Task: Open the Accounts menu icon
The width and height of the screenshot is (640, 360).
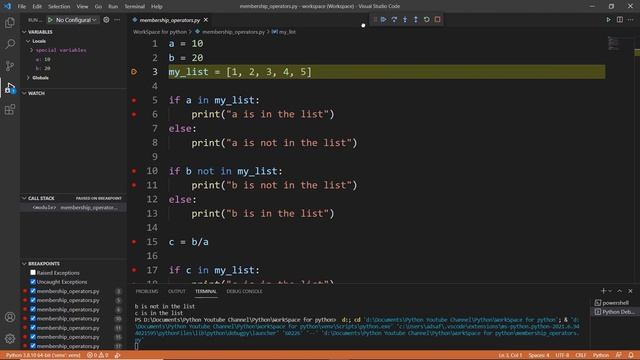Action: (10, 317)
